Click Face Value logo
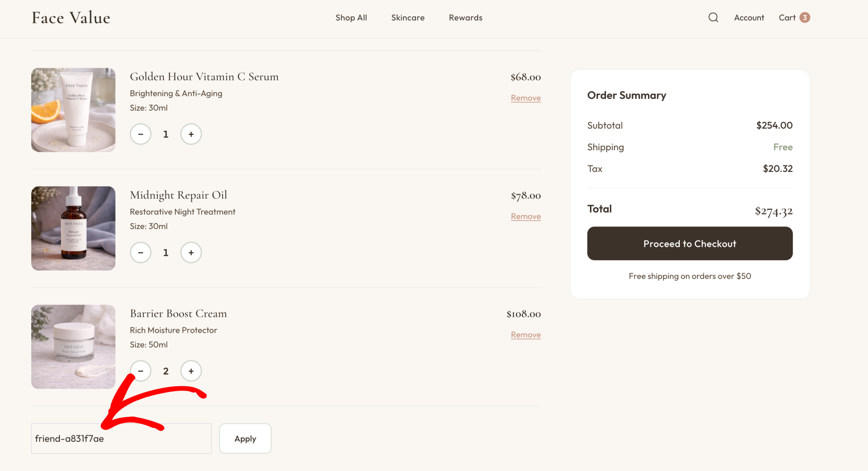868x471 pixels. point(71,18)
